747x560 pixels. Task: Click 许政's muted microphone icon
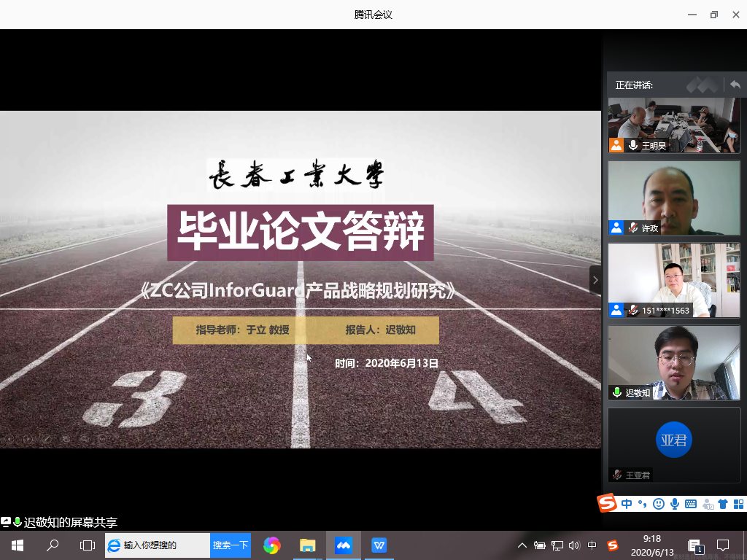coord(632,228)
